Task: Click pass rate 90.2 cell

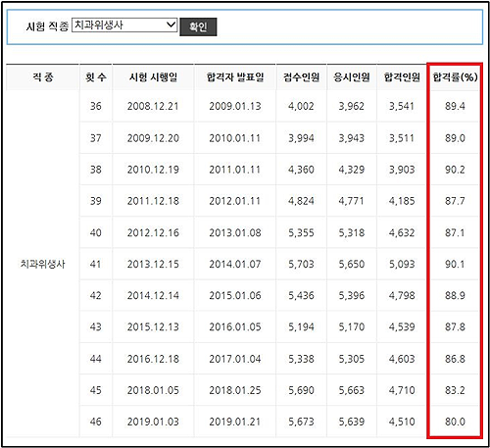Action: (x=455, y=170)
